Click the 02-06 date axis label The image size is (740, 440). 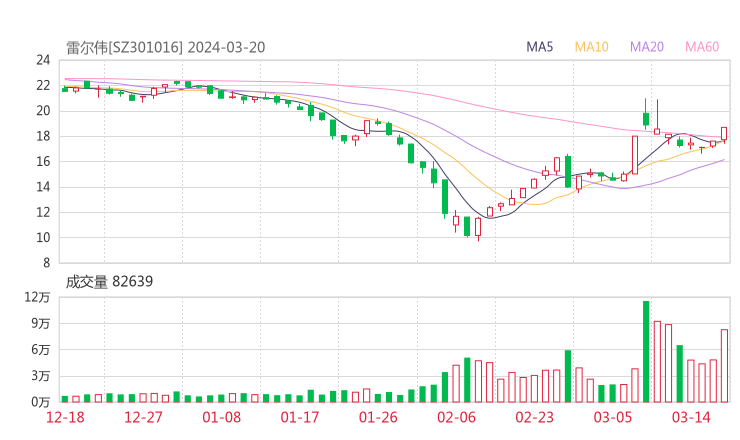[456, 417]
